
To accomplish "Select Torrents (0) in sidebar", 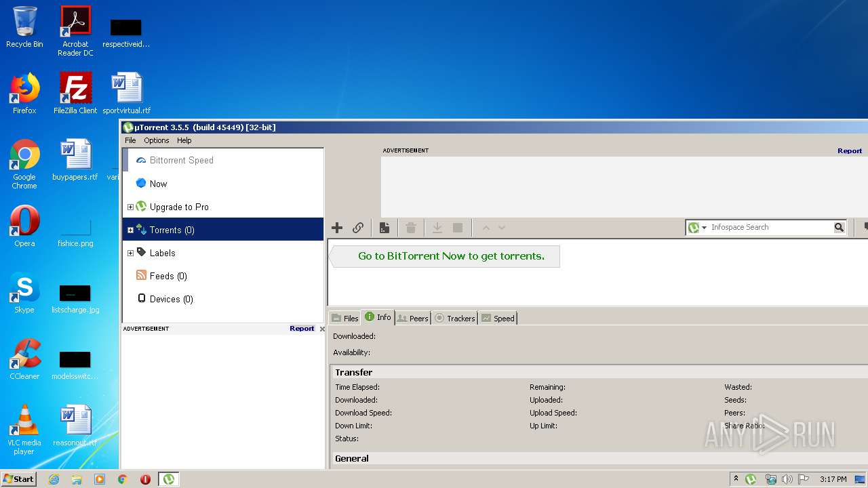I will 223,230.
